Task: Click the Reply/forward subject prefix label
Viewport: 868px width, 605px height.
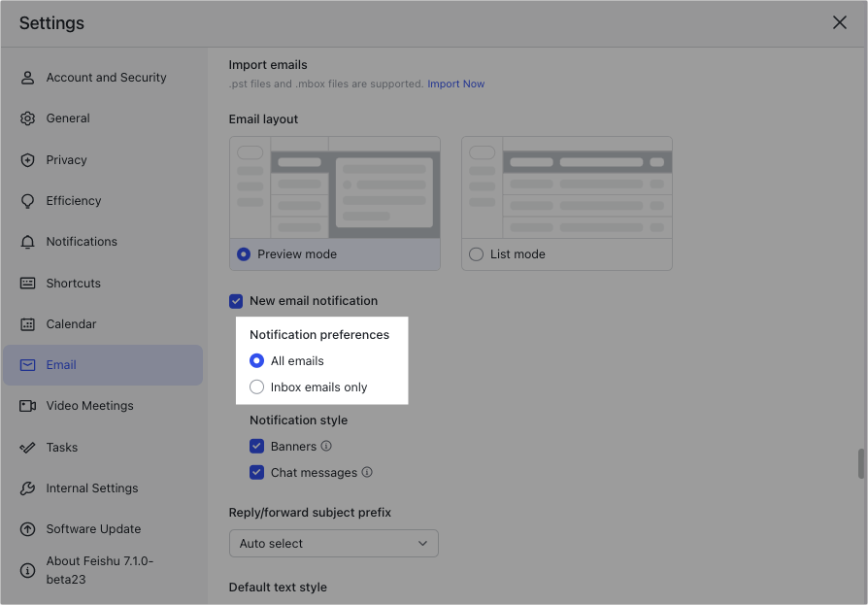Action: pos(310,513)
